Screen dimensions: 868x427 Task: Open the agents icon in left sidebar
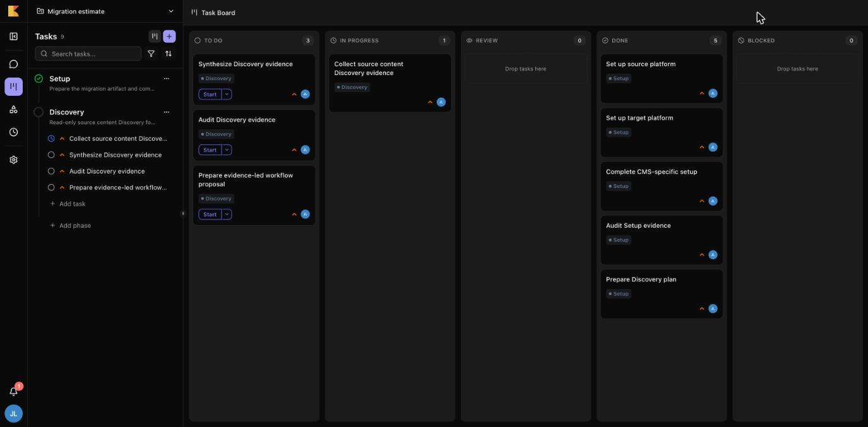click(x=13, y=109)
